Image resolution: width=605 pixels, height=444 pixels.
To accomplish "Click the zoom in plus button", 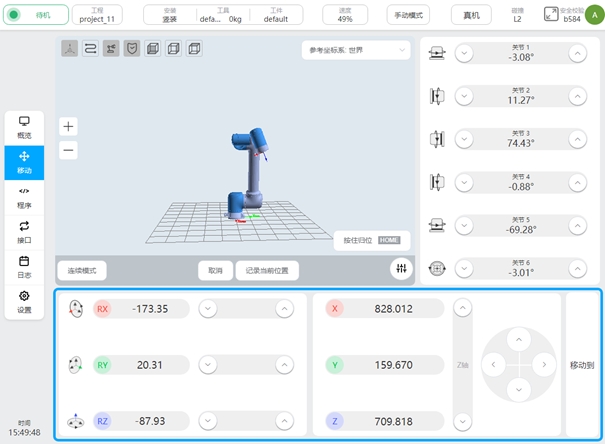I will click(68, 126).
